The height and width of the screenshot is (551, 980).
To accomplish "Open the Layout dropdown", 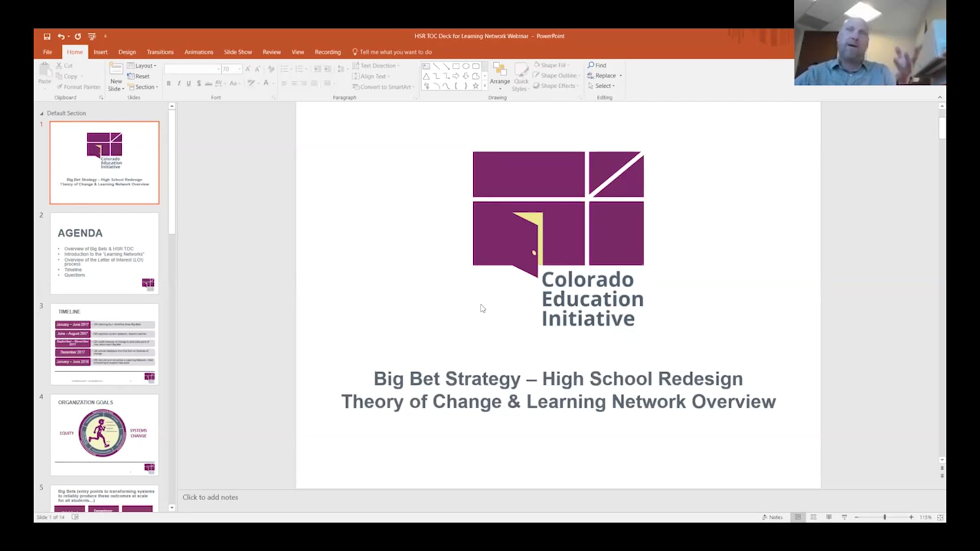I will pos(142,66).
